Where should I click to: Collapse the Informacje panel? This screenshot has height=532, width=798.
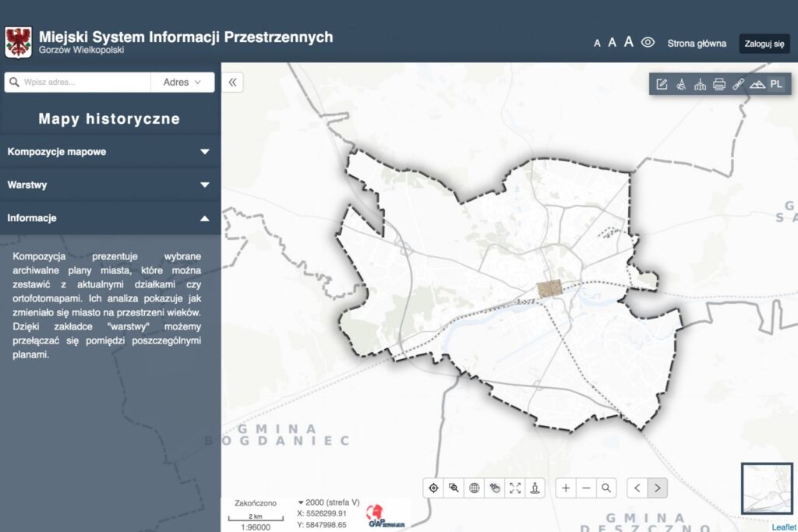tap(109, 217)
